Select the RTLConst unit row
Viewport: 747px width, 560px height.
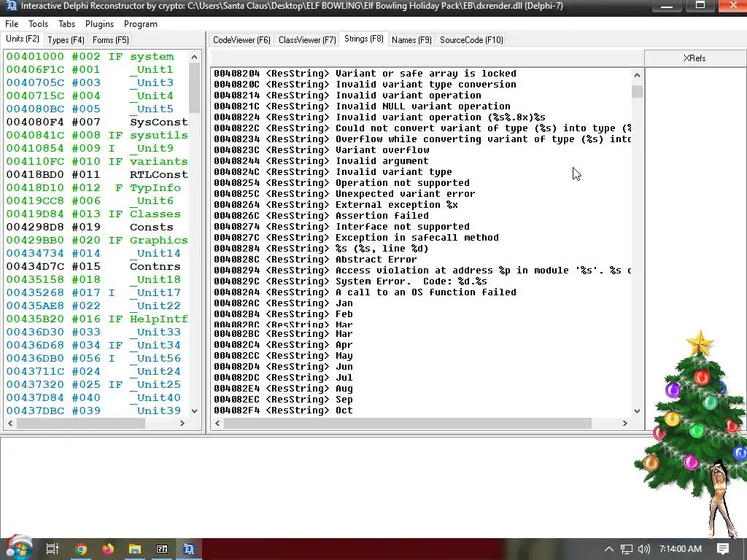[97, 174]
